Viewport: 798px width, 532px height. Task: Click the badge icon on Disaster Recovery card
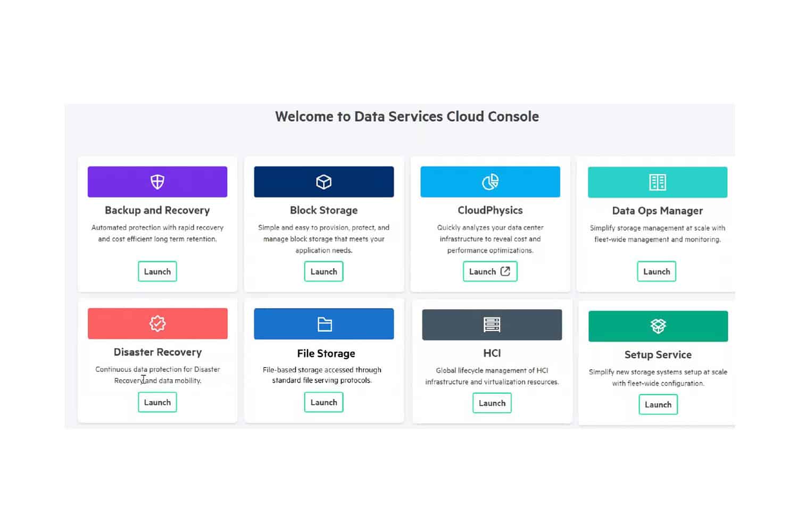[x=157, y=323]
